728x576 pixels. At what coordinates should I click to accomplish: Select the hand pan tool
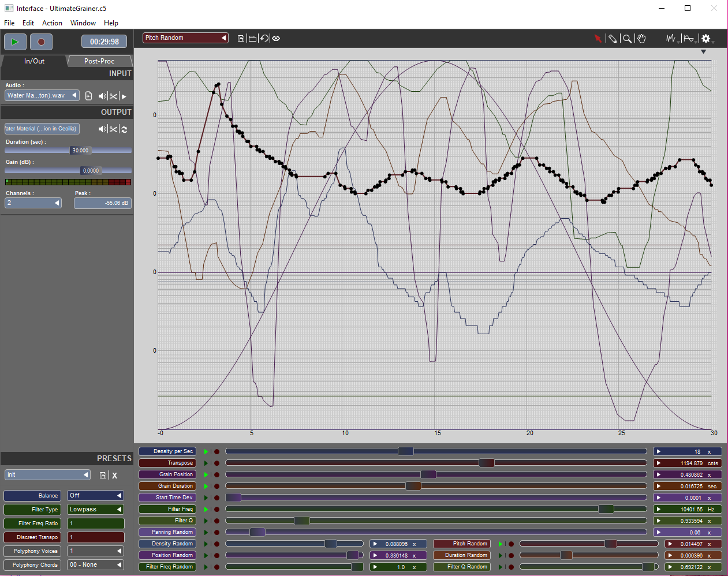(x=641, y=39)
